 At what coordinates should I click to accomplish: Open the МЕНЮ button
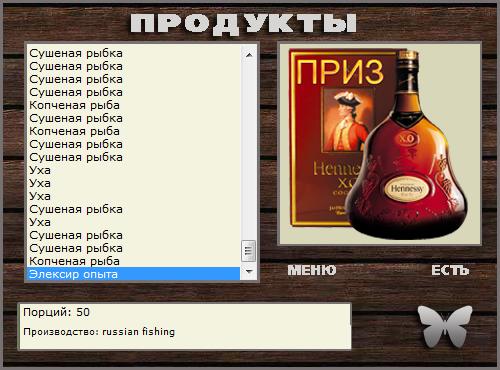(312, 270)
